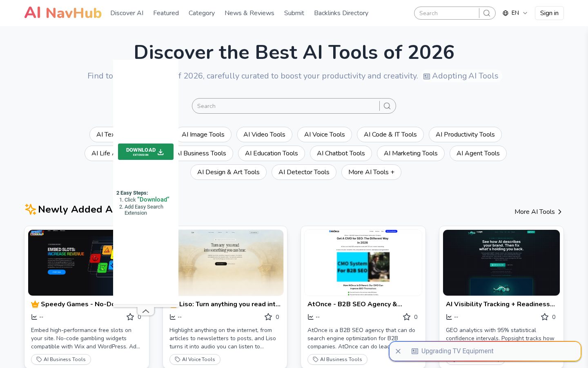Image resolution: width=588 pixels, height=368 pixels.
Task: Open the Featured menu item
Action: point(166,13)
